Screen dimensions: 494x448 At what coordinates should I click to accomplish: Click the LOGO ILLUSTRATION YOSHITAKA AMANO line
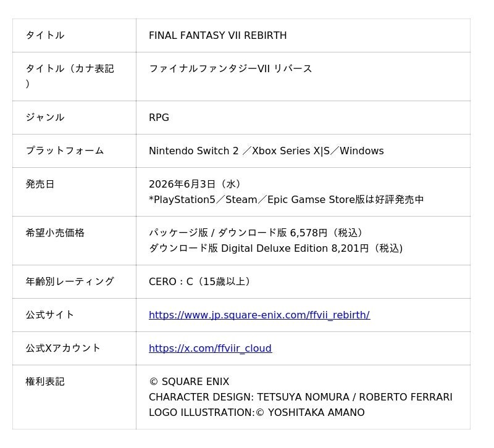(256, 413)
